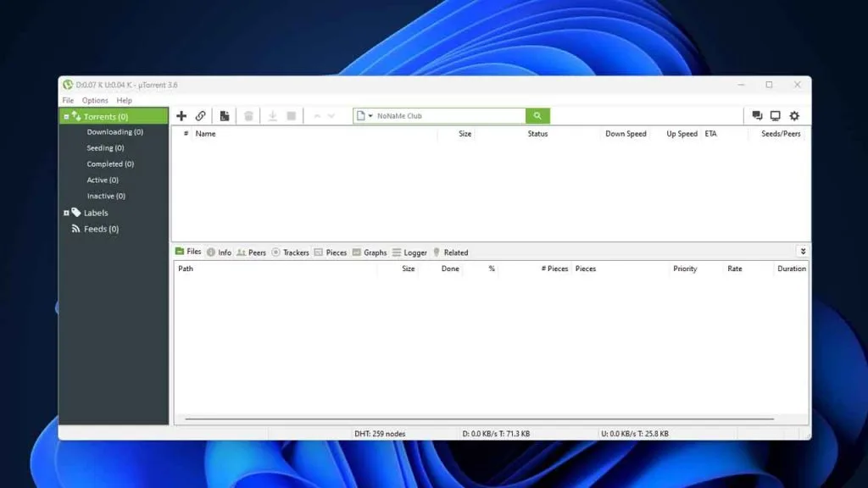The image size is (868, 488).
Task: Switch to the Info tab
Action: pos(220,252)
